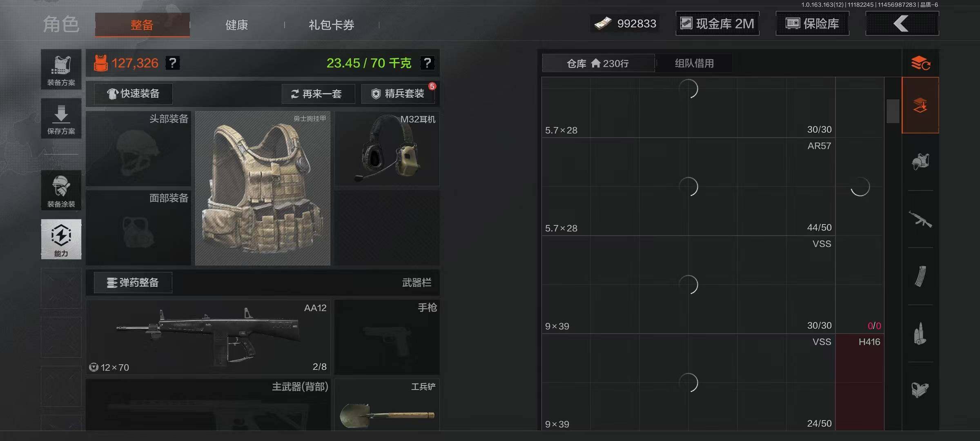Switch to the 健康 tab
Viewport: 980px width, 441px height.
(237, 25)
